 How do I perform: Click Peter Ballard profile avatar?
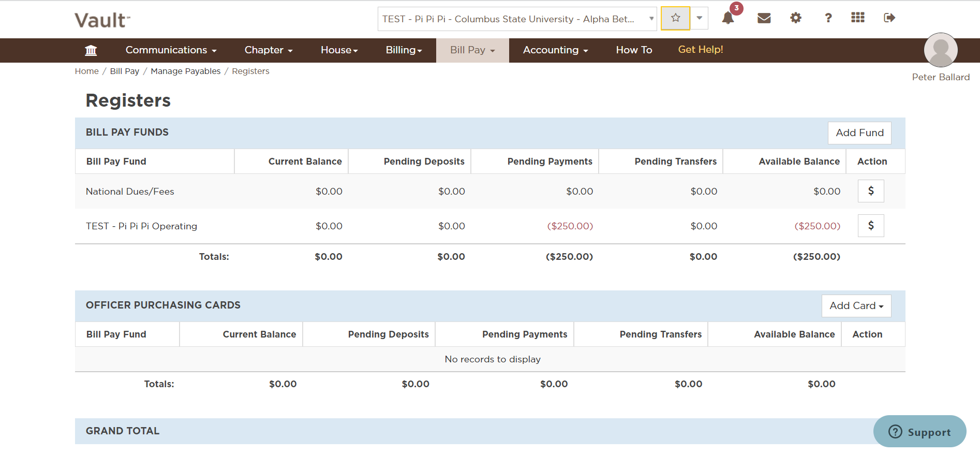[940, 50]
